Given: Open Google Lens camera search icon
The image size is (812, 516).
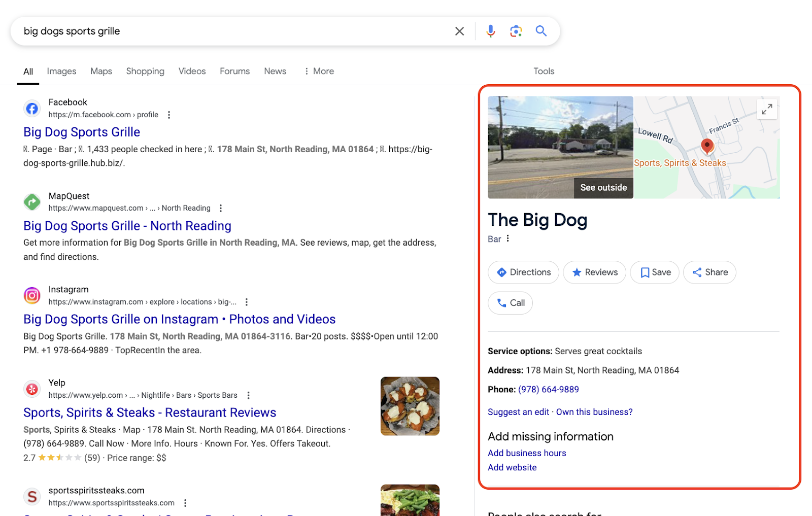Looking at the screenshot, I should pos(516,31).
